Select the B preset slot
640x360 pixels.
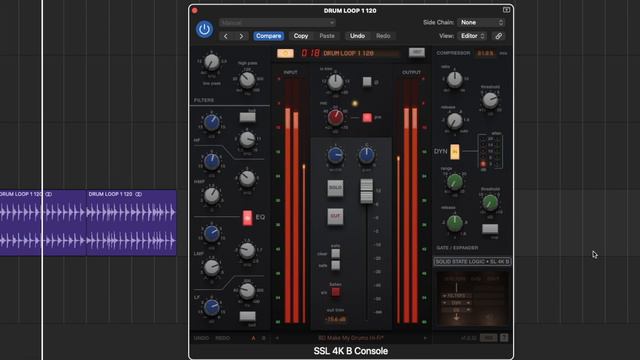[263, 338]
